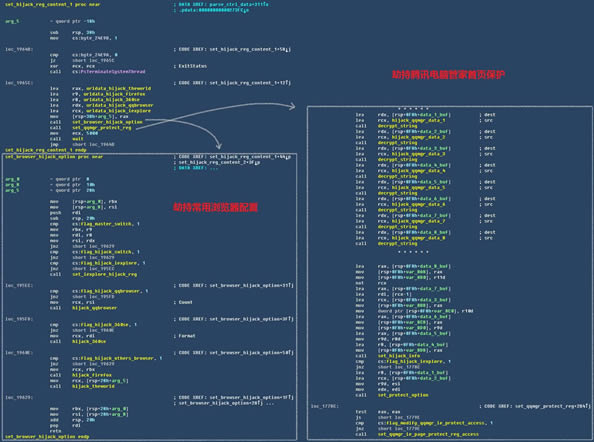This screenshot has width=594, height=442.
Task: Click the hijack_qqbrowser call
Action: click(x=94, y=308)
